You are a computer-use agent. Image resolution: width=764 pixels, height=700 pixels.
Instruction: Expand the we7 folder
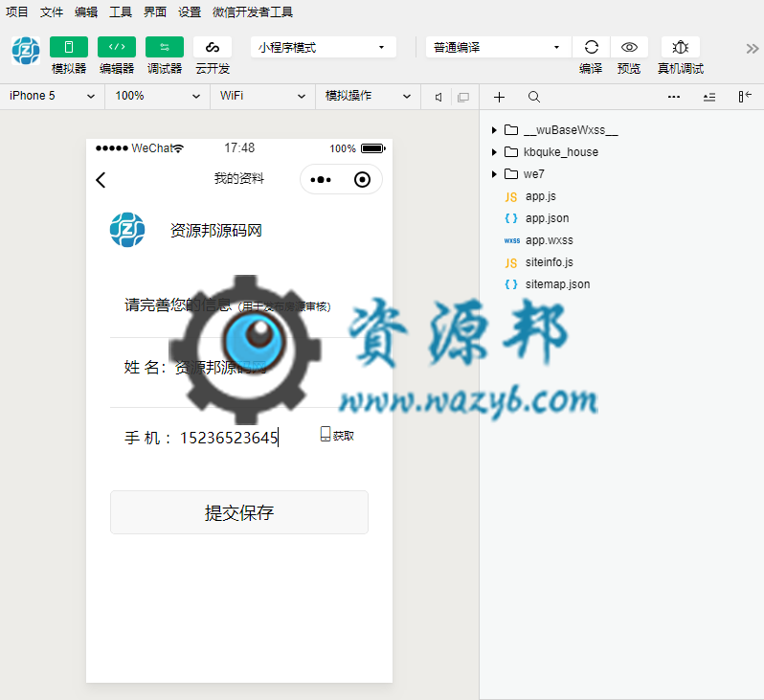(x=519, y=174)
